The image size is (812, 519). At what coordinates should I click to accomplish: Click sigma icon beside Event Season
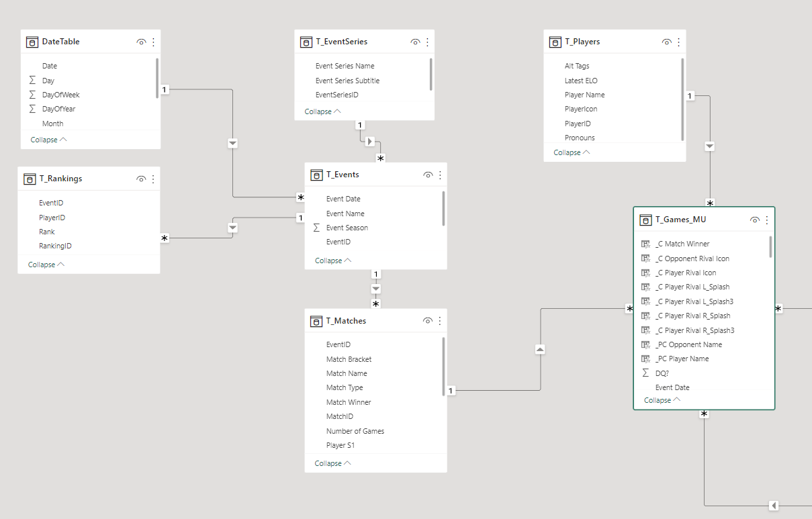click(316, 228)
